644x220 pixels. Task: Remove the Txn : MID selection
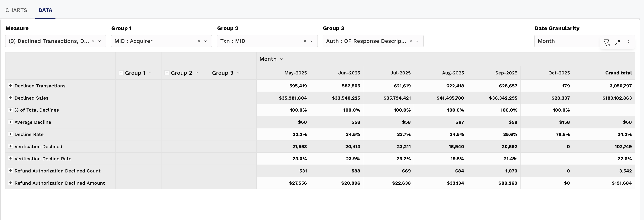305,41
